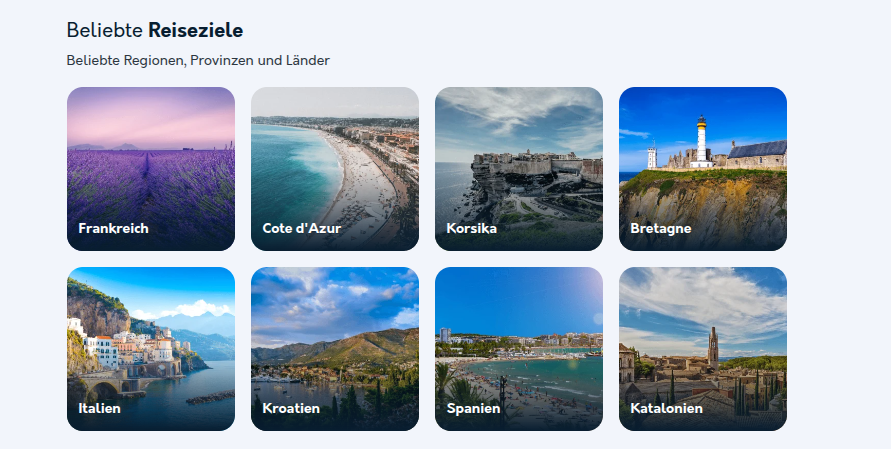Click the Spanien label text
891x449 pixels.
tap(473, 409)
